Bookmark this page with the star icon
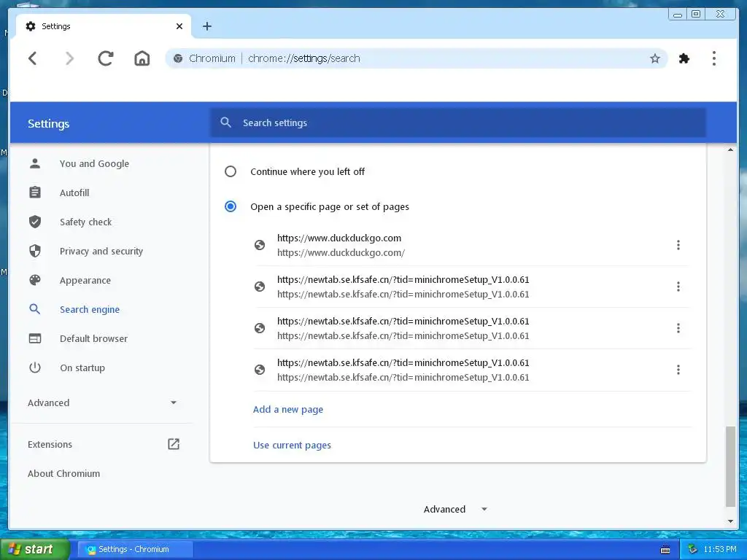Image resolution: width=747 pixels, height=560 pixels. (655, 58)
